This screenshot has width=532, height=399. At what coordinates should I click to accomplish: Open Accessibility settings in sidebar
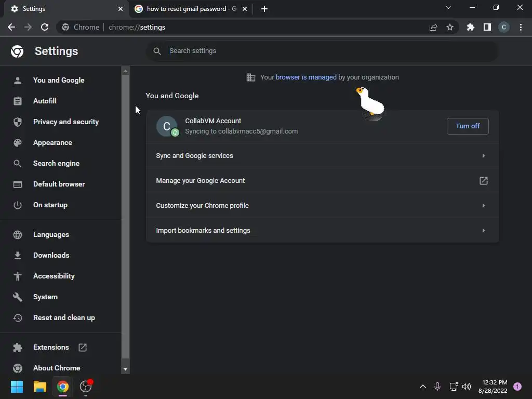(x=54, y=276)
